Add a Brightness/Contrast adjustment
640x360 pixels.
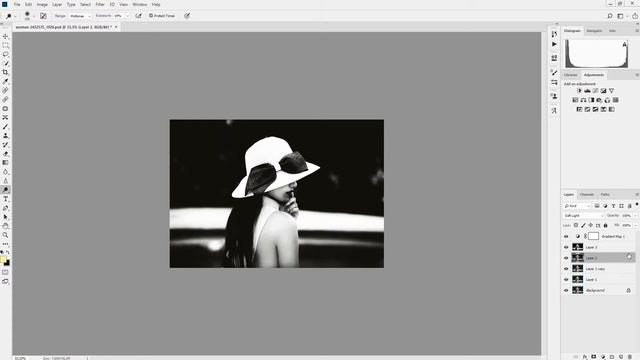[579, 91]
